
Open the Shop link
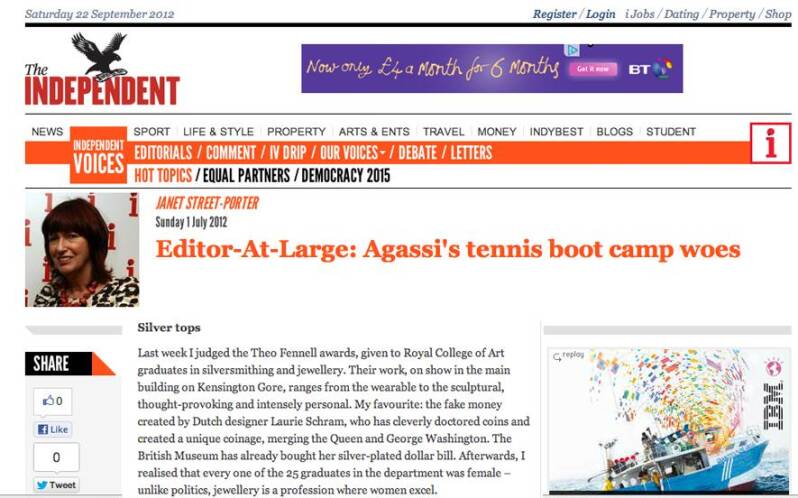click(x=778, y=14)
